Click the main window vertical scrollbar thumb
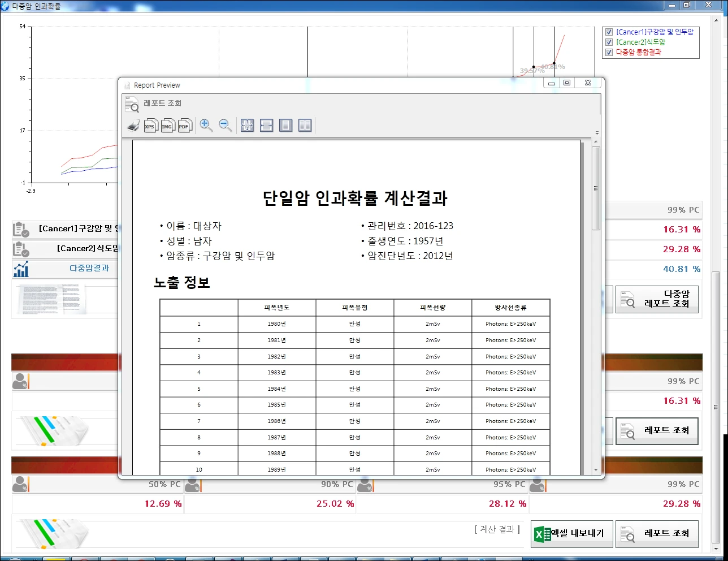This screenshot has width=728, height=561. click(716, 407)
